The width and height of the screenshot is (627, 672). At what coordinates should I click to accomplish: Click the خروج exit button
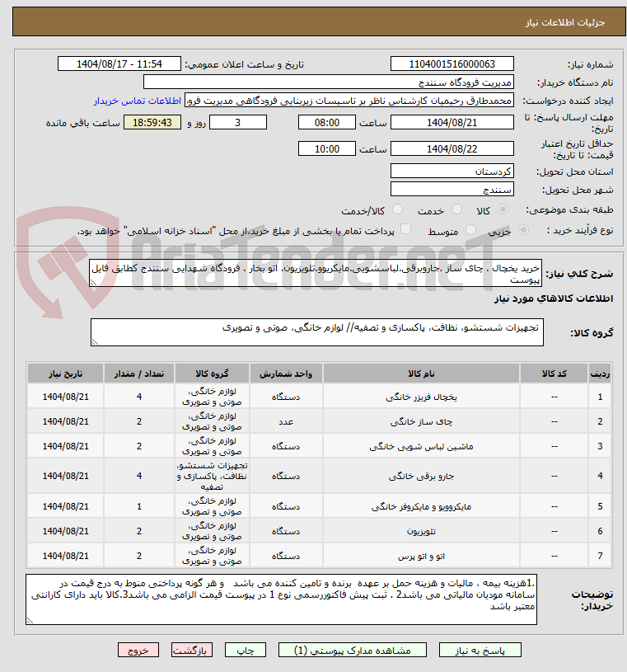click(x=138, y=651)
